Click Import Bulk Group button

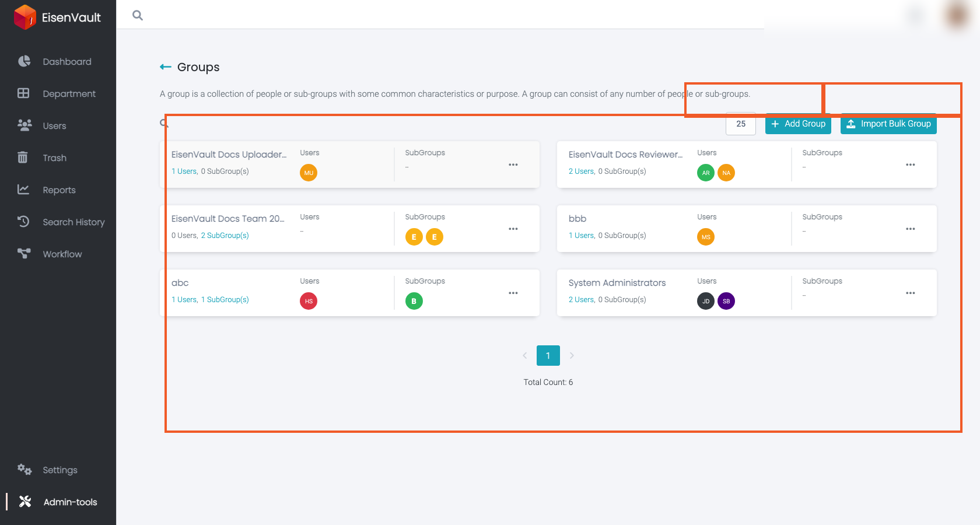(x=888, y=124)
